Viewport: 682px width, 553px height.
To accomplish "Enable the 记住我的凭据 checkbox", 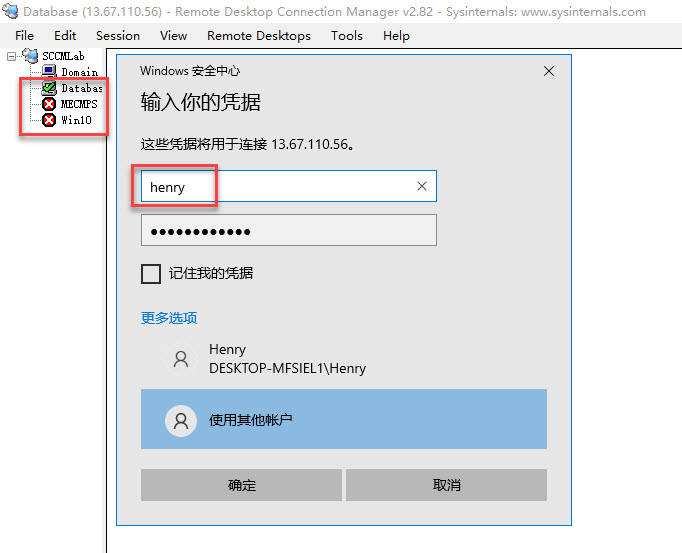I will click(151, 274).
